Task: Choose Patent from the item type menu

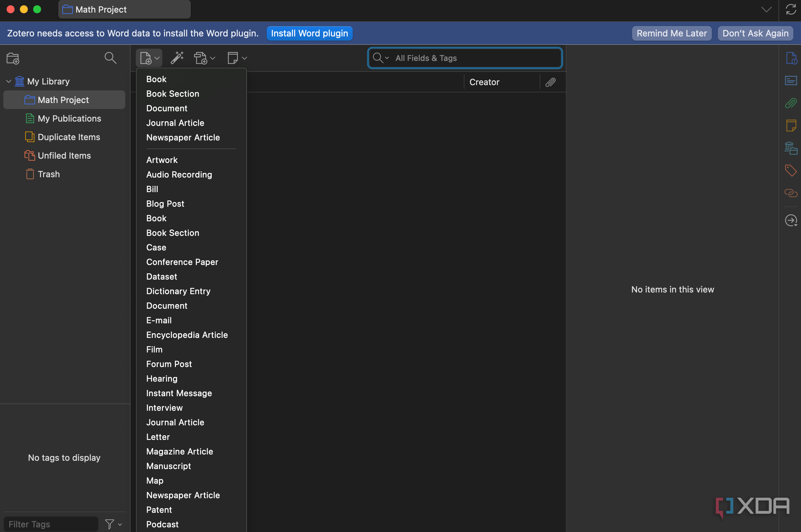Action: point(191,509)
